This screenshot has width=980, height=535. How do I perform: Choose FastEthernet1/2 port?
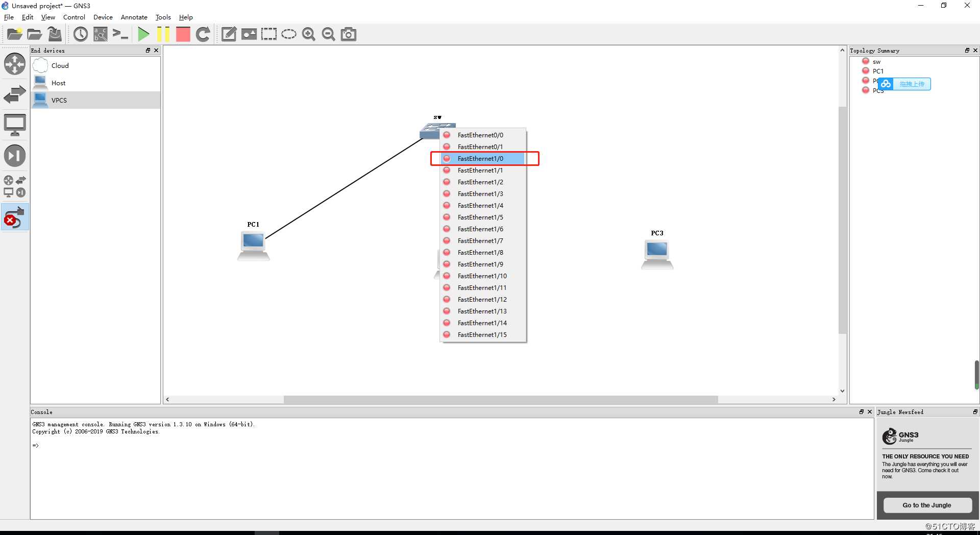pos(483,182)
